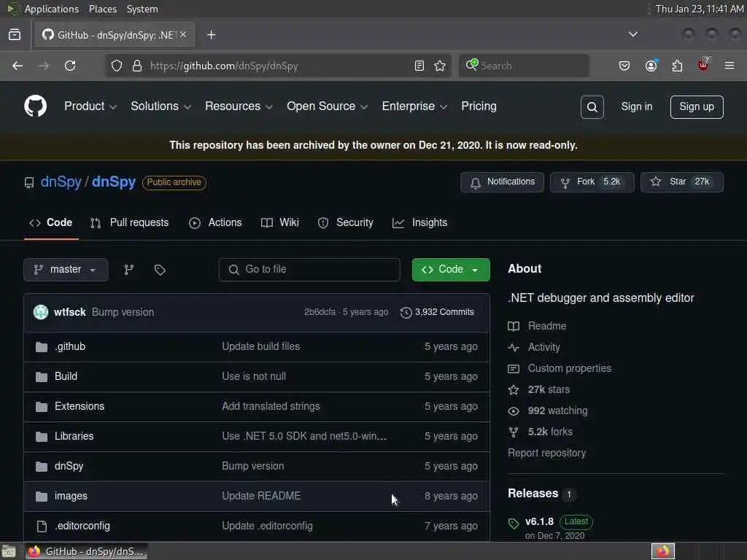The width and height of the screenshot is (747, 560).
Task: Click the padlock site info icon
Action: pyautogui.click(x=137, y=66)
